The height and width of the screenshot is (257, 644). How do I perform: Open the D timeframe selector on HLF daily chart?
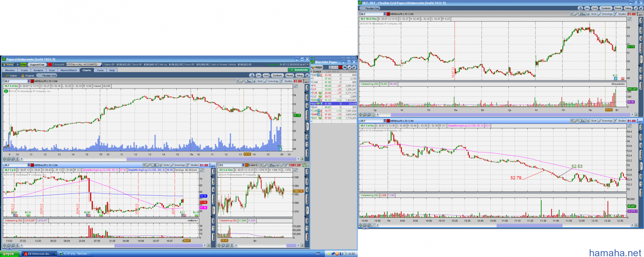coord(155,165)
